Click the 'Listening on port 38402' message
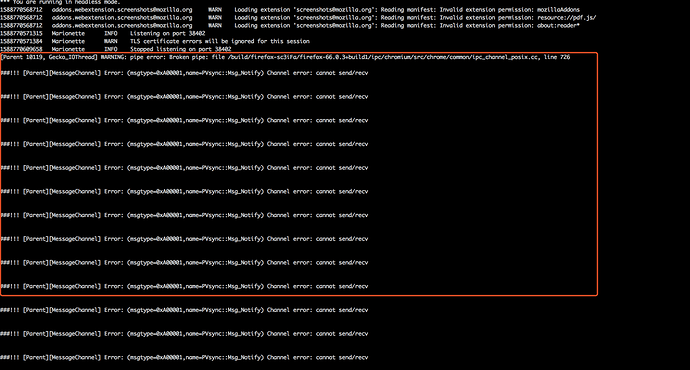690x370 pixels. coord(168,33)
